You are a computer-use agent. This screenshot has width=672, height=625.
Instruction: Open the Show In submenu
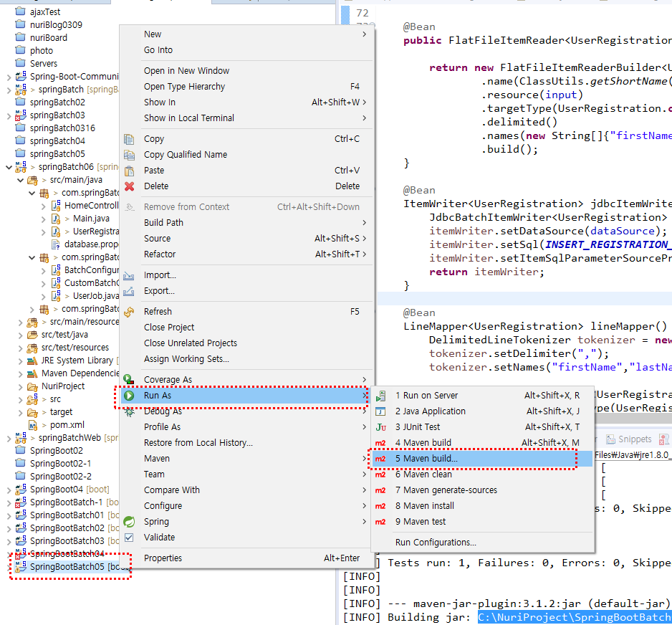point(246,102)
